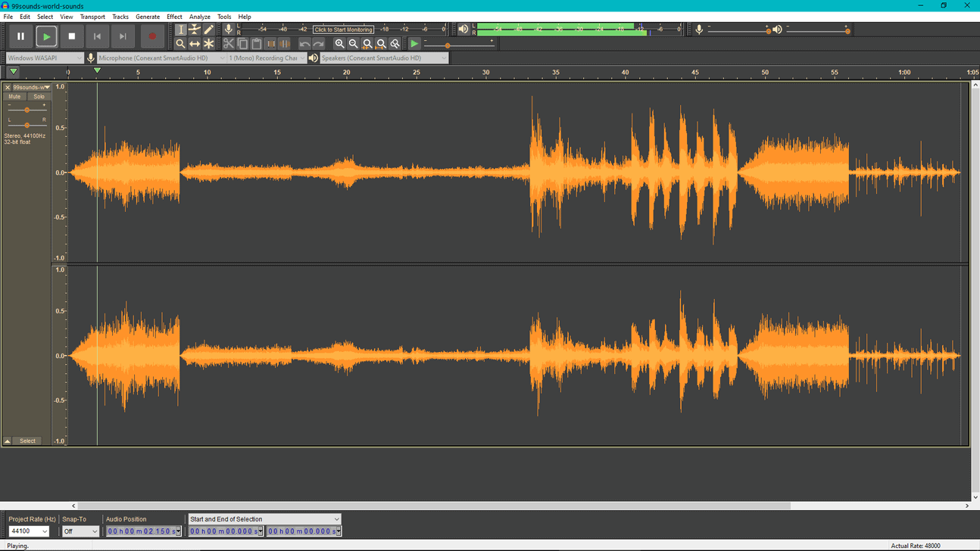Click the Zoom In magnifier button
Screen dimensions: 980x551
tap(339, 44)
